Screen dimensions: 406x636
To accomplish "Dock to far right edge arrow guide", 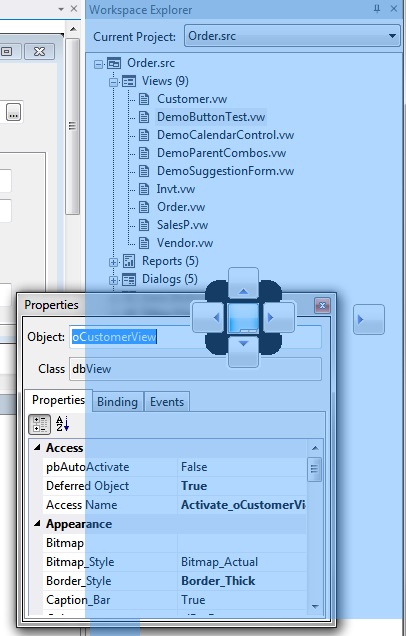I will click(x=369, y=320).
